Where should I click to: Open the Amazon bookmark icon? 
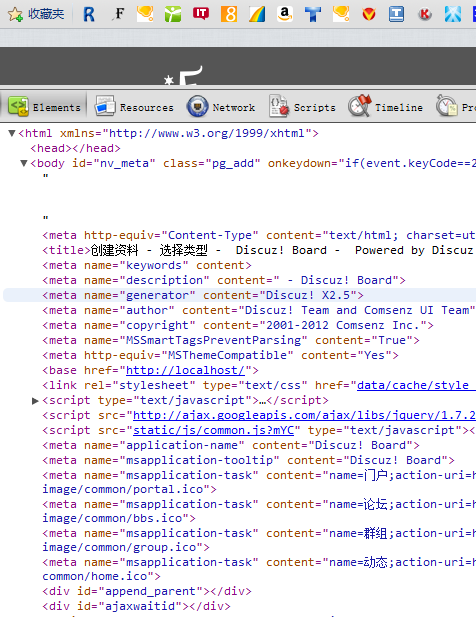pyautogui.click(x=285, y=14)
